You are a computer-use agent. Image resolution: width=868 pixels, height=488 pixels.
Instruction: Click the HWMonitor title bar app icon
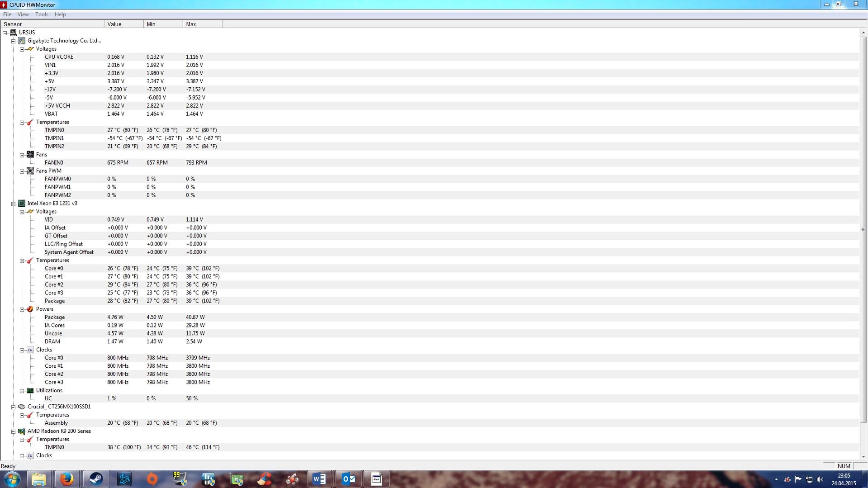click(x=5, y=5)
